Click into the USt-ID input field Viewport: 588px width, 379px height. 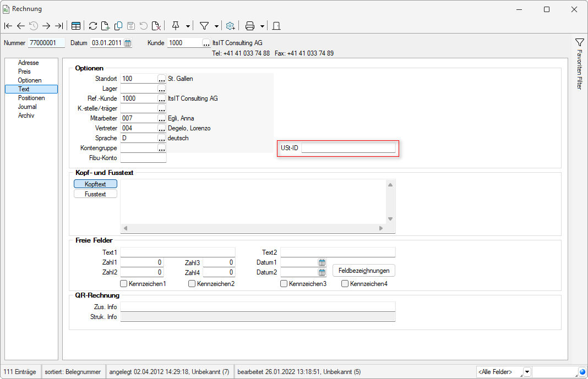tap(348, 148)
